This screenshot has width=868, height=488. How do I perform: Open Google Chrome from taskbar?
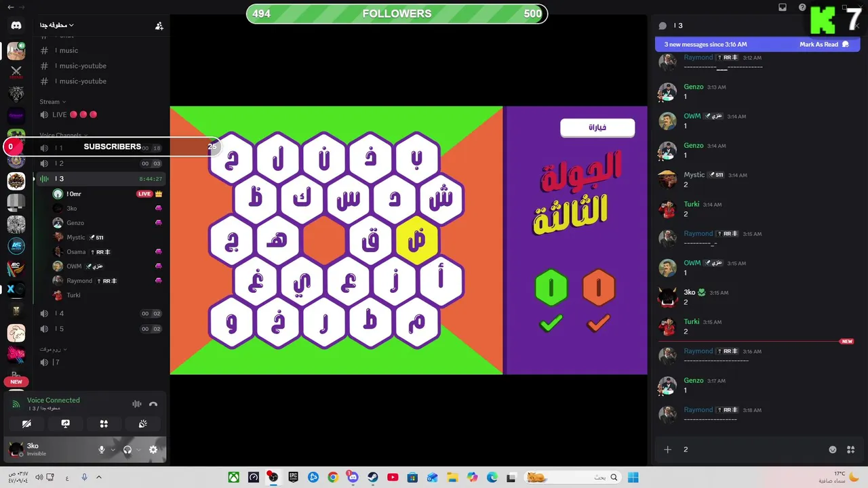pyautogui.click(x=333, y=477)
